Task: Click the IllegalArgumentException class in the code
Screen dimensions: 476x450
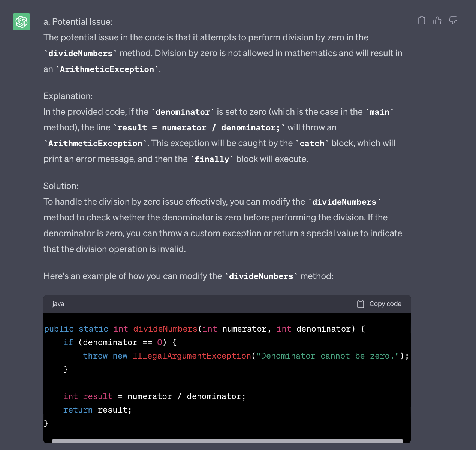Action: (x=192, y=356)
